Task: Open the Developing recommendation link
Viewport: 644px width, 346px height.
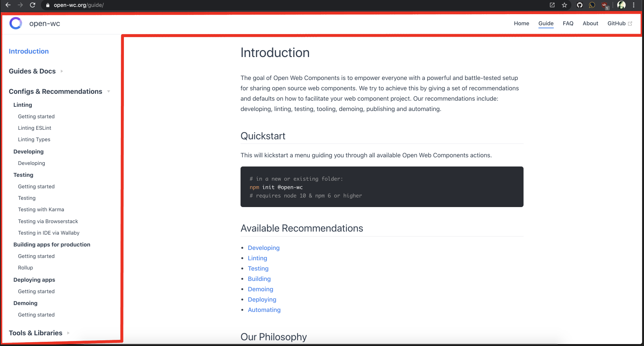Action: click(x=263, y=248)
